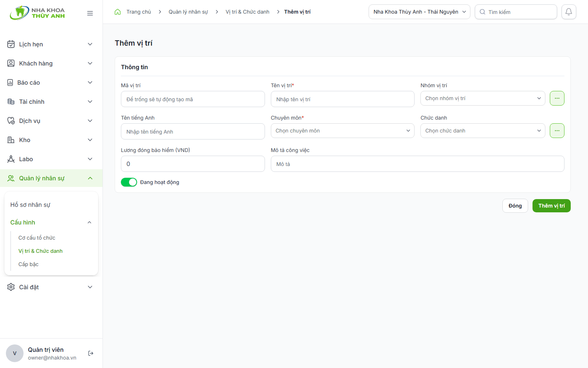This screenshot has height=368, width=588.
Task: Expand the Cài đặt menu chevron
Action: click(x=90, y=287)
